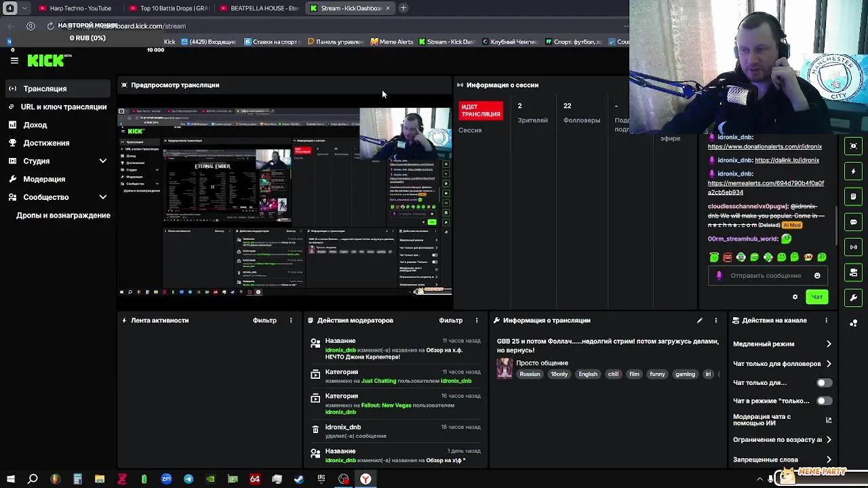Click the ИДЕТ ТРАНСЛЯЦИЯ live badge
The width and height of the screenshot is (868, 488).
[x=481, y=110]
